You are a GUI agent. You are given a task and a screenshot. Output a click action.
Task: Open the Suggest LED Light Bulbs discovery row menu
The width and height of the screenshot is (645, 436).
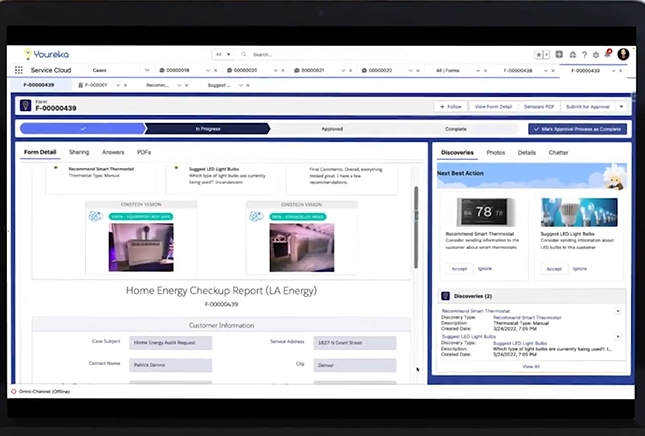pyautogui.click(x=618, y=337)
